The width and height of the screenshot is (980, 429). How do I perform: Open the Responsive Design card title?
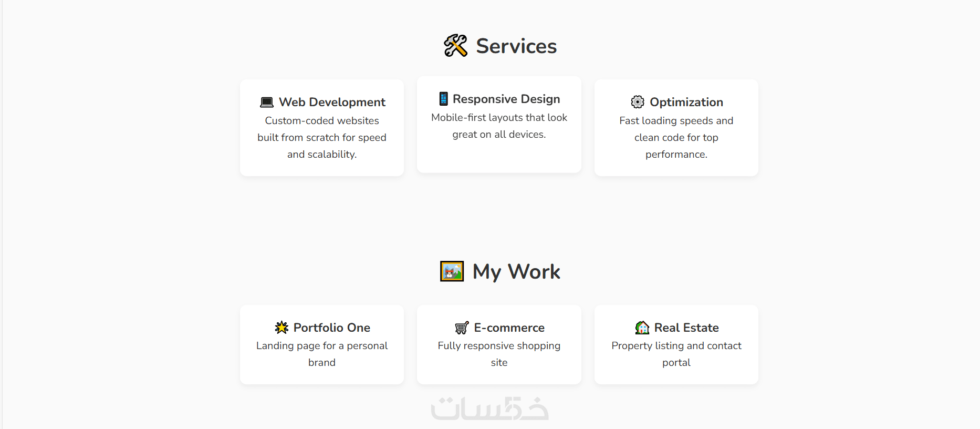506,99
